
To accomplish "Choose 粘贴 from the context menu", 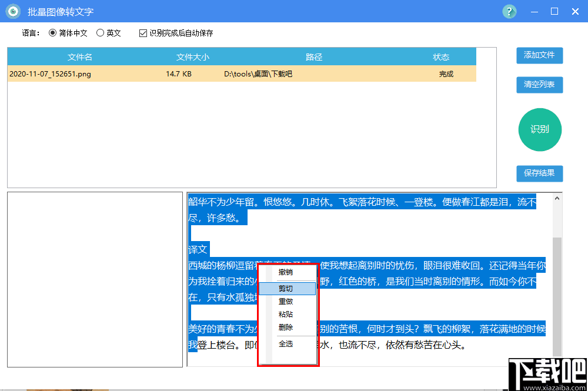I will (286, 315).
